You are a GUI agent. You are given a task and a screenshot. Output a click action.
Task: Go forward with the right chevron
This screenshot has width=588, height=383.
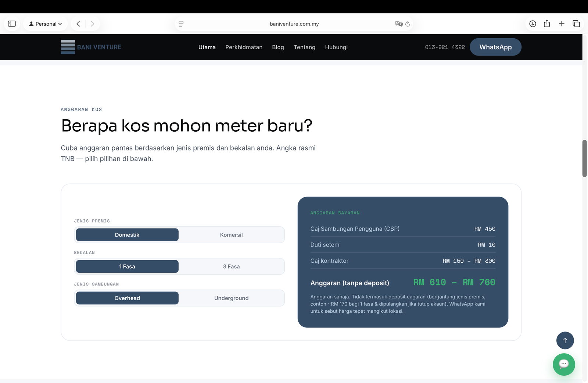(x=92, y=24)
